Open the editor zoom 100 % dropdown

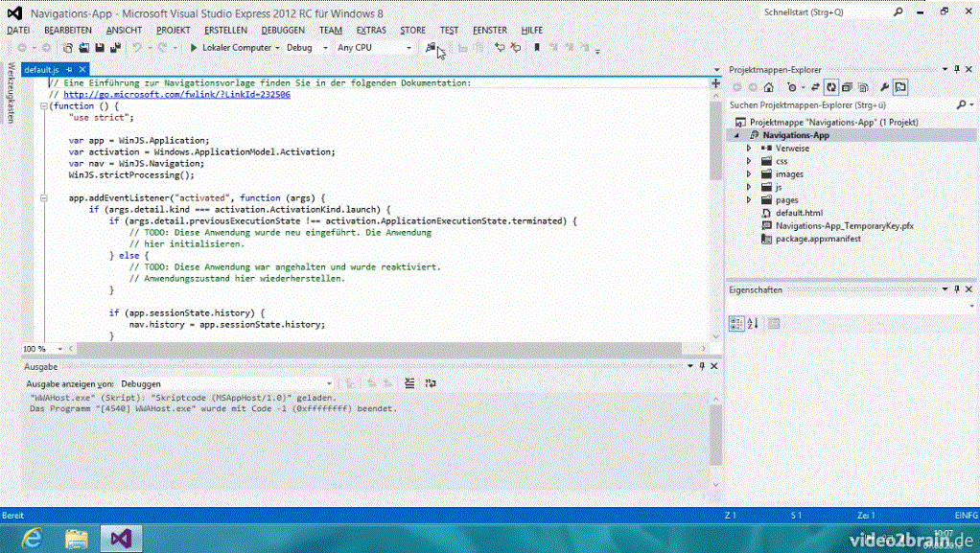tap(60, 349)
